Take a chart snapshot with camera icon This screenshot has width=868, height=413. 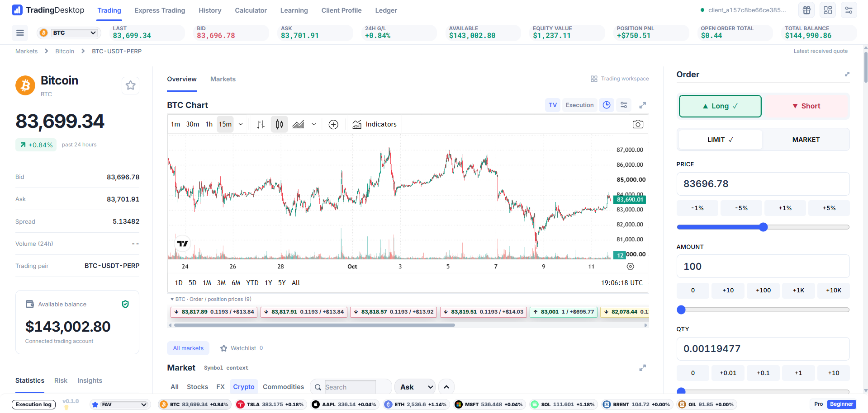coord(638,124)
